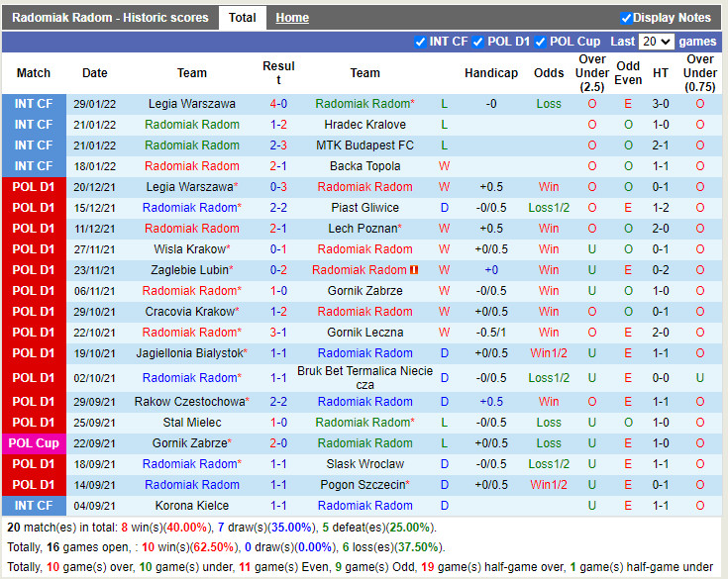Toggle the Display Notes checkbox
The width and height of the screenshot is (728, 579).
[x=626, y=18]
